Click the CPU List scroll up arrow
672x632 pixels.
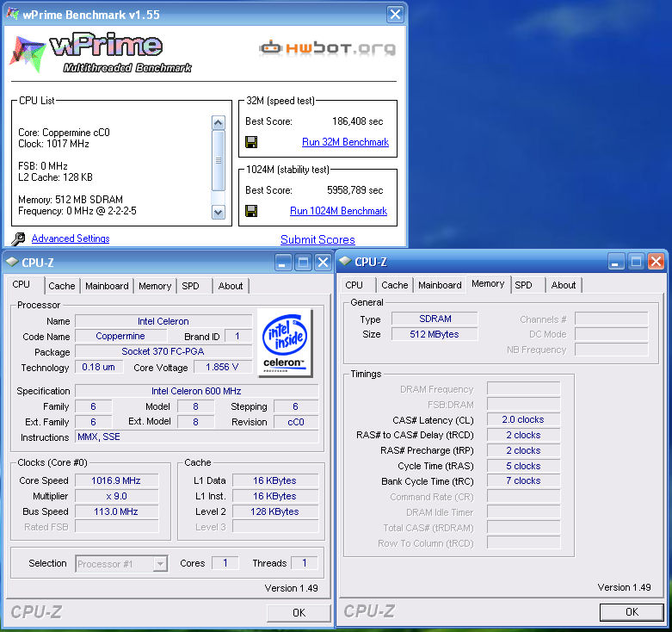coord(219,123)
